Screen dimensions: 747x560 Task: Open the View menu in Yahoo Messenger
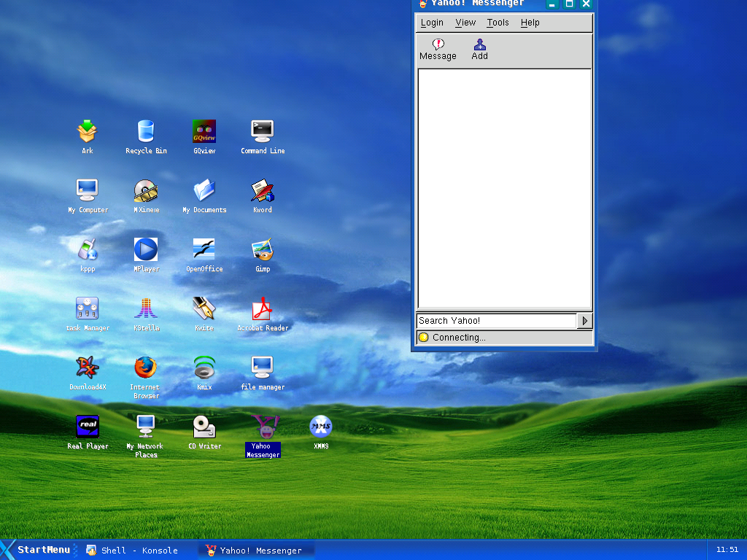pyautogui.click(x=465, y=23)
